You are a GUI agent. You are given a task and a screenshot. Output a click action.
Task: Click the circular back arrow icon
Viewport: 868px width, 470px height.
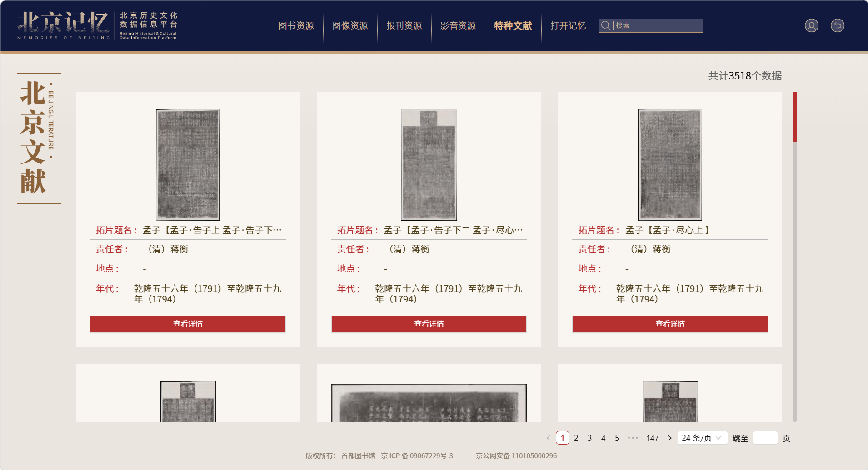pyautogui.click(x=837, y=25)
